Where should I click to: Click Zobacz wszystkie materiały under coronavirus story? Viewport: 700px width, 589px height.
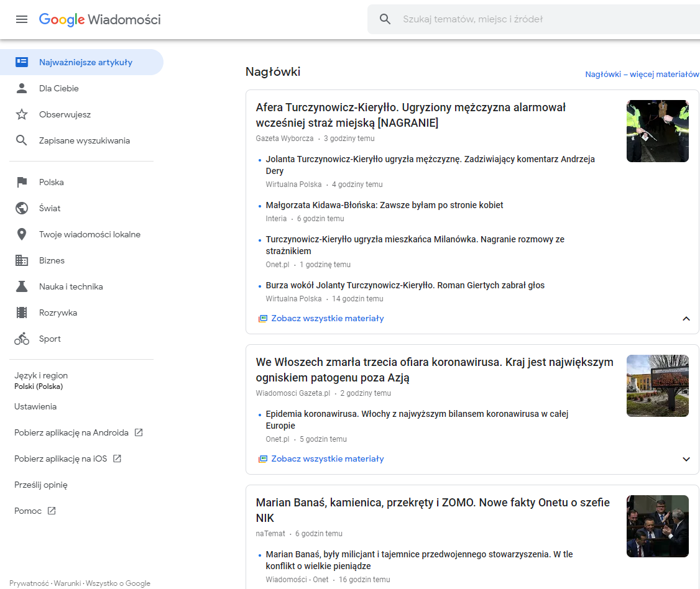point(327,459)
